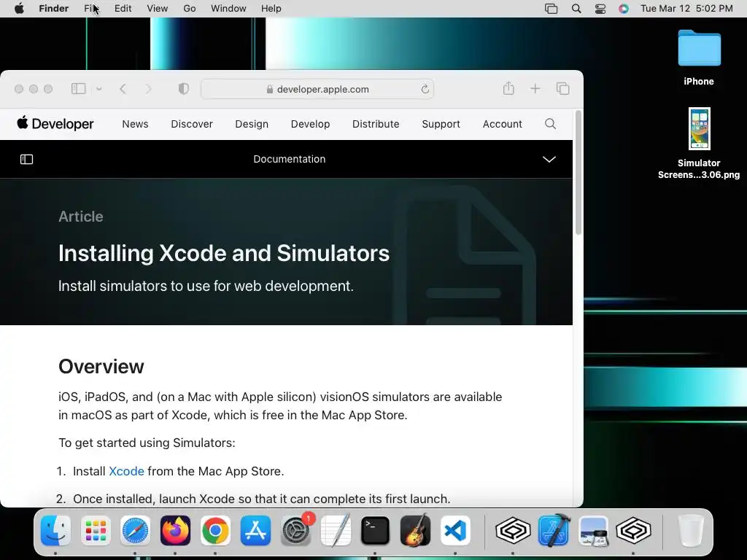The height and width of the screenshot is (560, 747).
Task: Click the Apple Developer logo
Action: tap(55, 124)
